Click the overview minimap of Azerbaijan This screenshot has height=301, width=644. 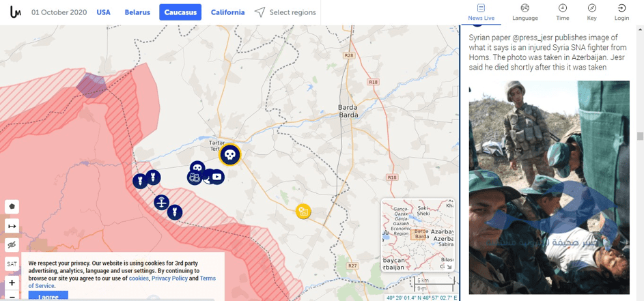418,235
